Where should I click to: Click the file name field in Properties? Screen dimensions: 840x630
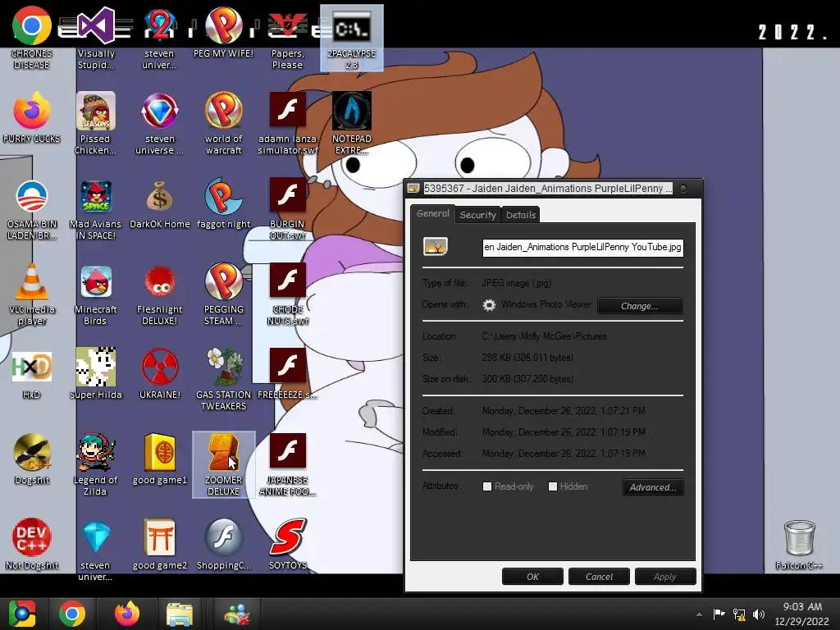pos(583,247)
